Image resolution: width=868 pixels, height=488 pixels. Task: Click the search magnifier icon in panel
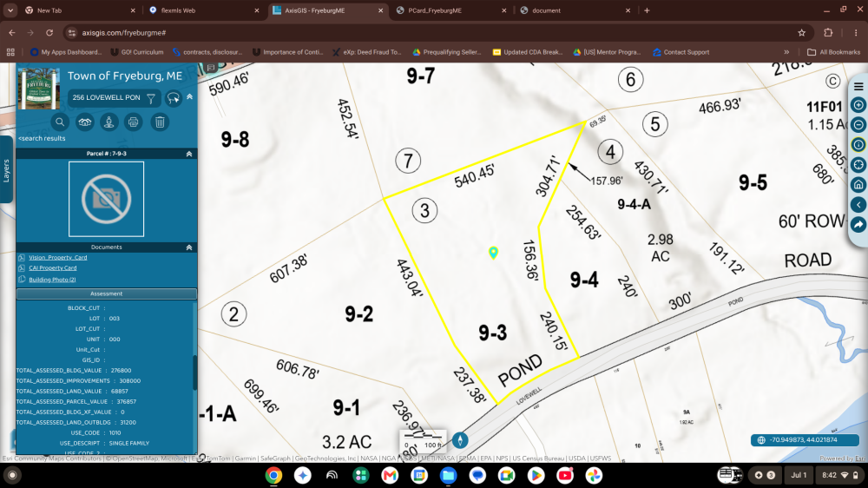tap(60, 122)
